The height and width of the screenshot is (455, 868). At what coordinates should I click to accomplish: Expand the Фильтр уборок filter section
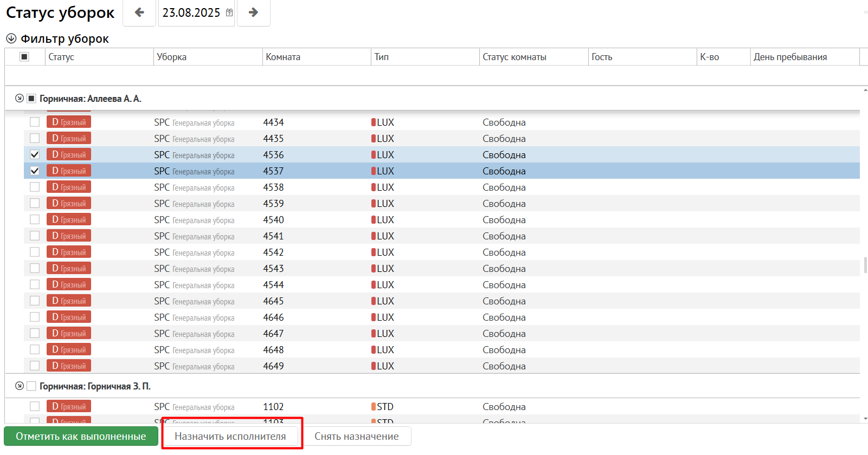(11, 39)
